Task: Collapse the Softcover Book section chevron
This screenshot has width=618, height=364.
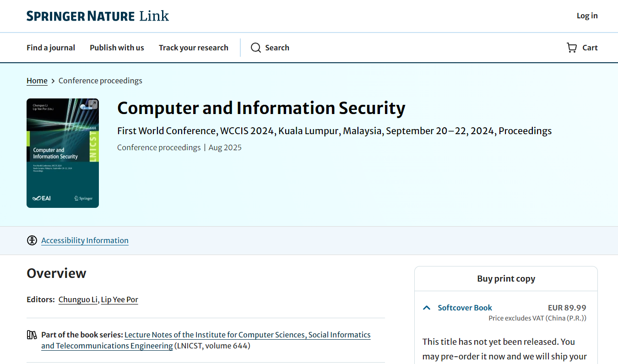Action: [427, 308]
